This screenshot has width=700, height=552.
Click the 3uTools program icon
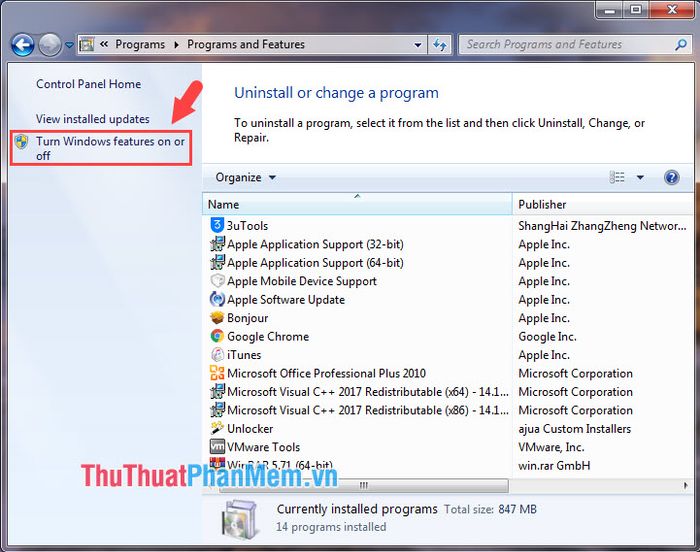(x=218, y=226)
